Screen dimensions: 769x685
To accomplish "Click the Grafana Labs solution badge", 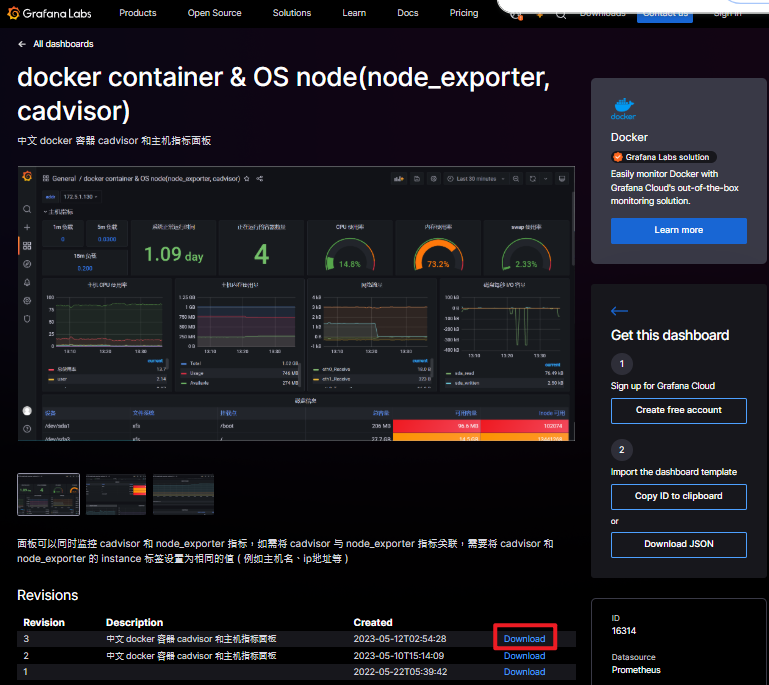I will (664, 157).
